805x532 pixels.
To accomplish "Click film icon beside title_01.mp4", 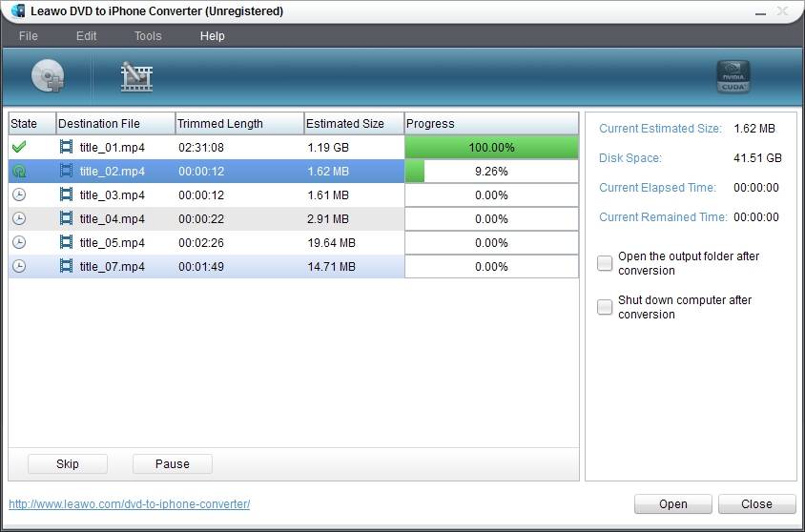I will [x=66, y=147].
